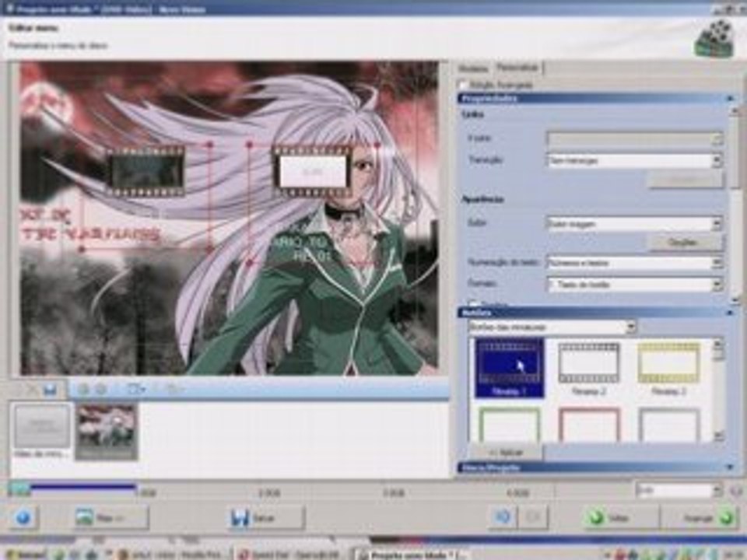Expand the Disco/Projeto panel header arrow
The image size is (747, 560).
coord(731,467)
